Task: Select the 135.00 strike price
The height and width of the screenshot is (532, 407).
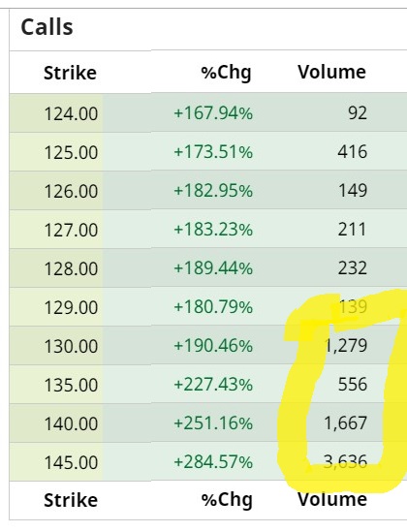Action: point(71,385)
